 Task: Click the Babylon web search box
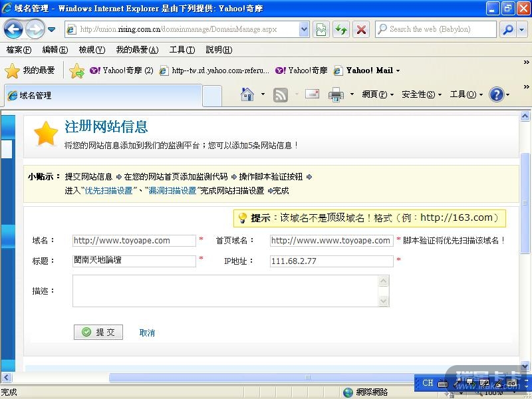[436, 29]
